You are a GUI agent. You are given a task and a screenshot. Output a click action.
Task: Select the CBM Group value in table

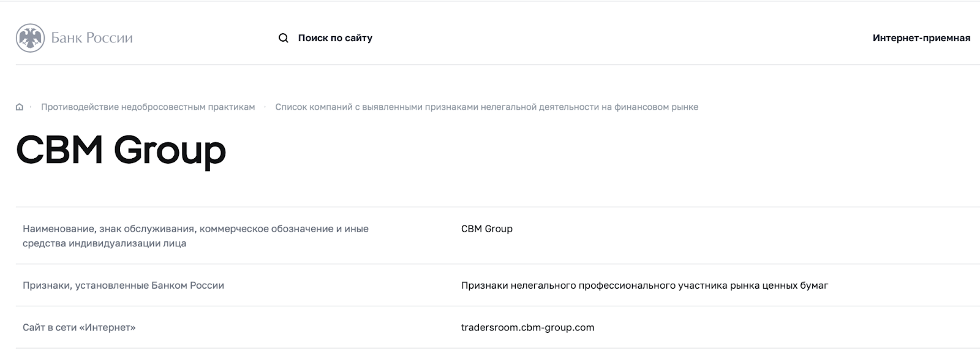[x=486, y=229]
